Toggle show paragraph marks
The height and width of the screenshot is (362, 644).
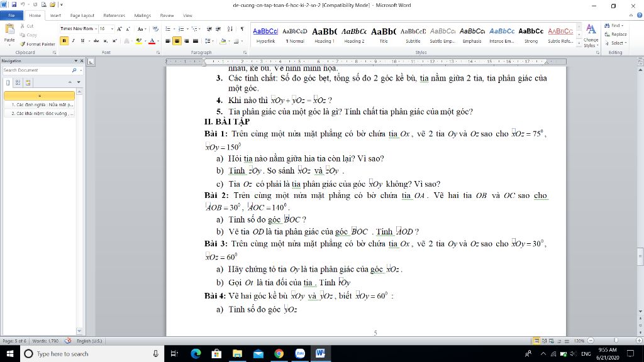click(x=242, y=29)
